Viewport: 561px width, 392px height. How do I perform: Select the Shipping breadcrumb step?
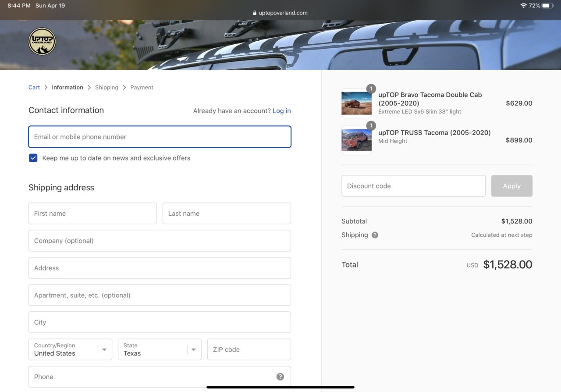pos(107,87)
